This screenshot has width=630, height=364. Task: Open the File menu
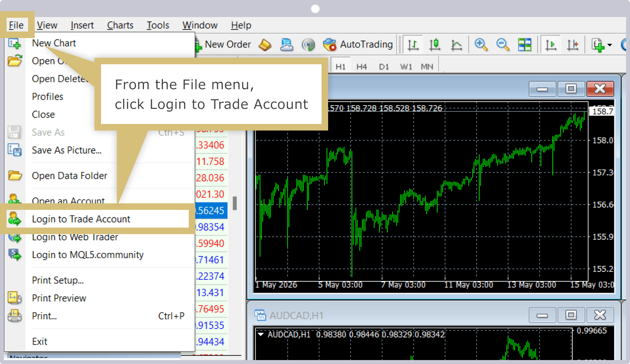pos(16,25)
